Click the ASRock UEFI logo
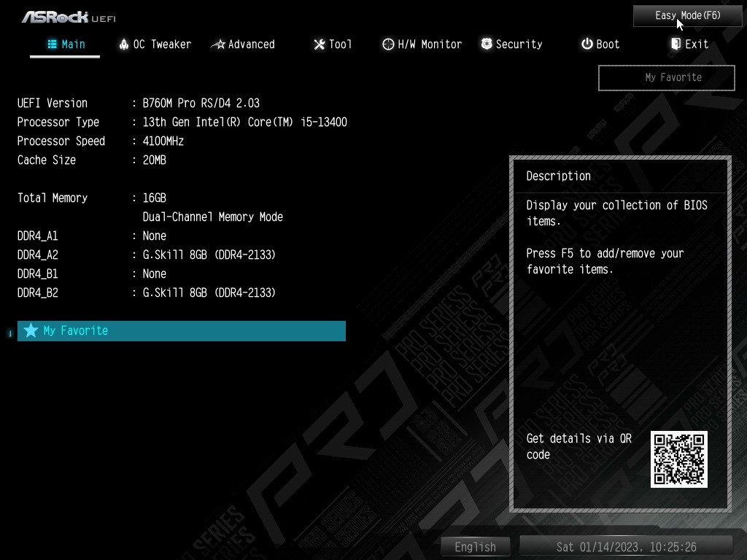The height and width of the screenshot is (560, 747). click(x=69, y=17)
